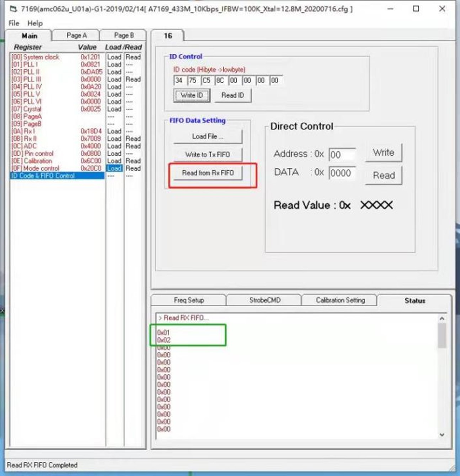Open the Help menu
460x476 pixels.
(35, 23)
